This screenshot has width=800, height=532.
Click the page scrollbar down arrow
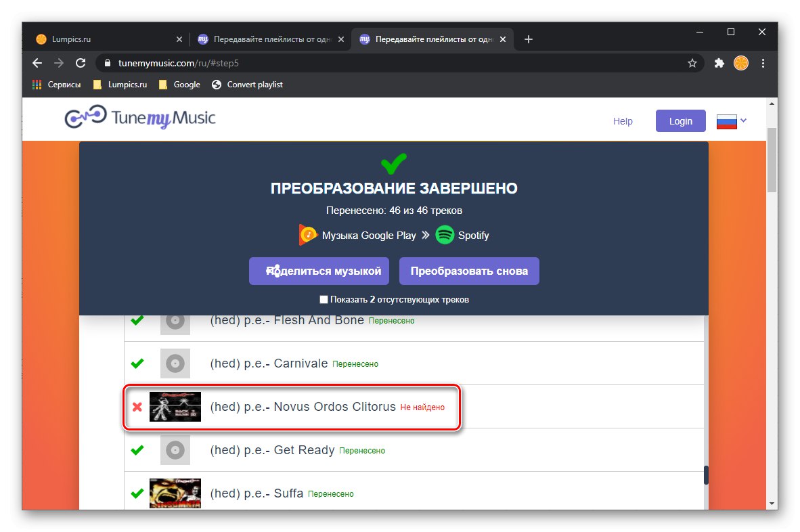772,504
